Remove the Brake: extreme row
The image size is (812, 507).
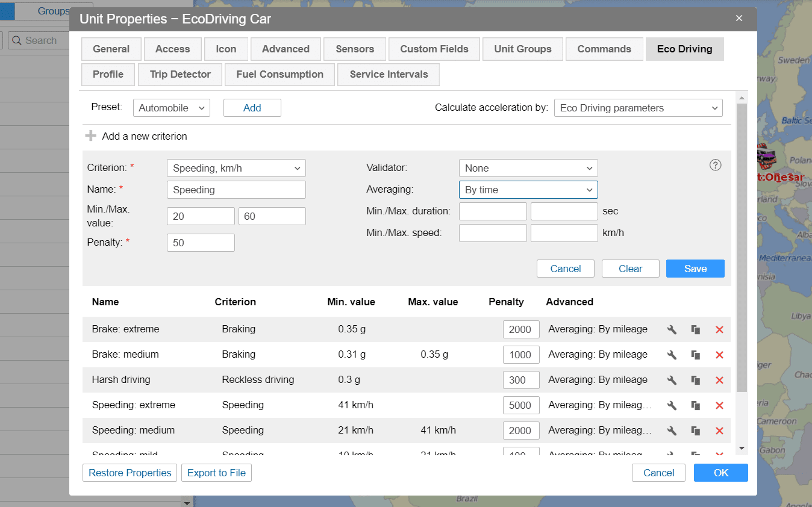tap(719, 329)
